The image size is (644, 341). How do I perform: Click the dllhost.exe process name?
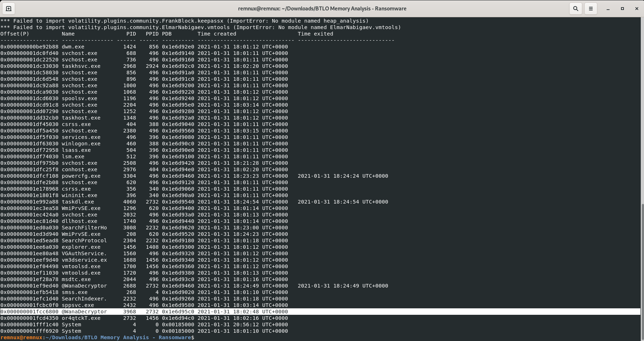[x=80, y=221]
